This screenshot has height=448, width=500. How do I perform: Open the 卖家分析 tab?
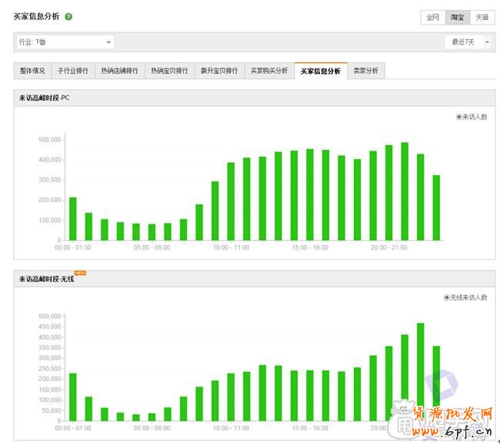[365, 71]
